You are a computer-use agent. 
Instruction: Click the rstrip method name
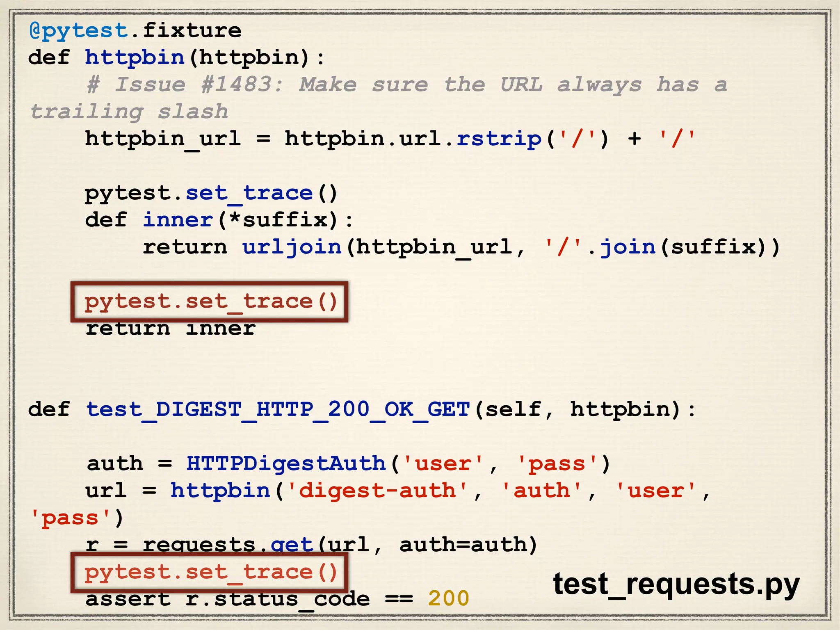click(499, 139)
